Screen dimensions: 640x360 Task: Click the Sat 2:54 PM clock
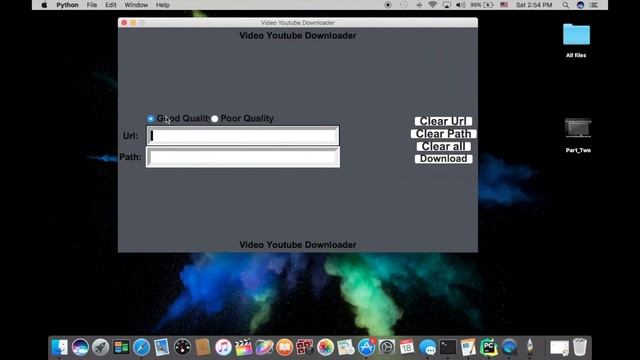point(534,5)
